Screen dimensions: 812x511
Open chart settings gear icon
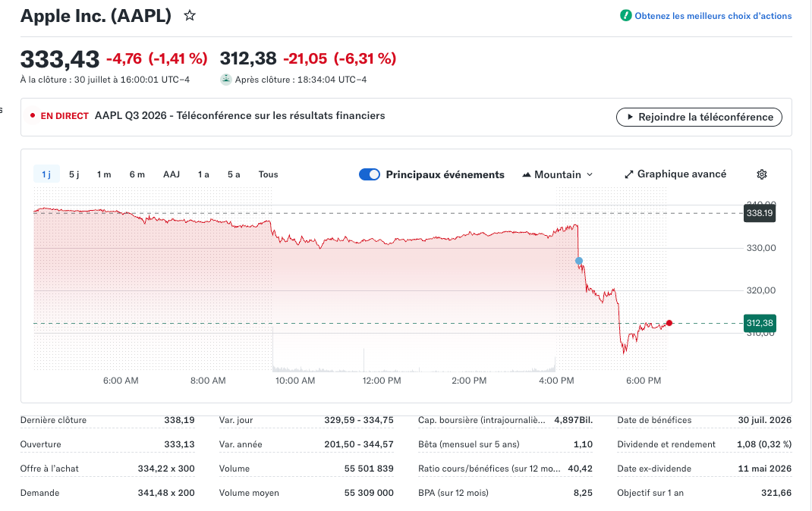[x=761, y=174]
